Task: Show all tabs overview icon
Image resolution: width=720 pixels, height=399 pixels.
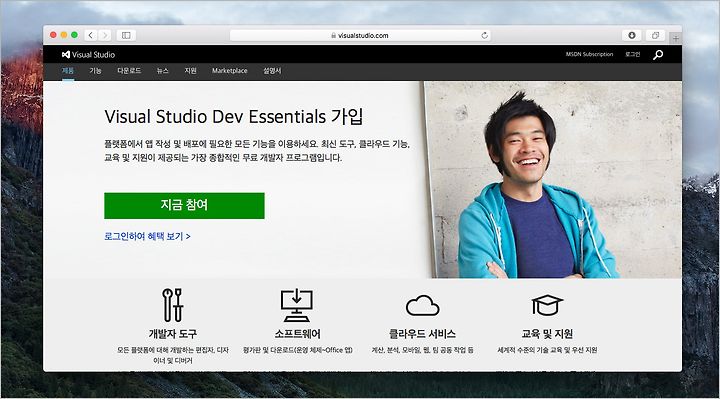Action: 655,35
